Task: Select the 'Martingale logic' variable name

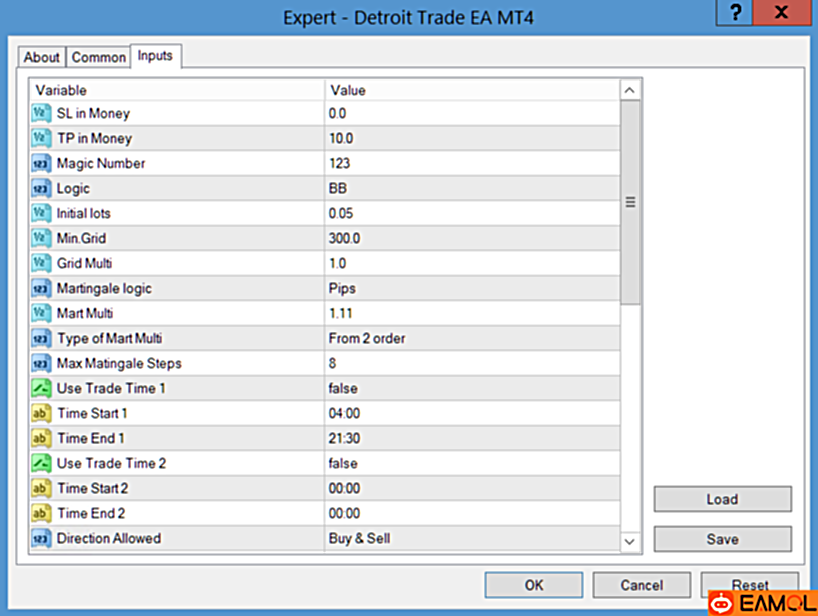Action: pyautogui.click(x=104, y=288)
